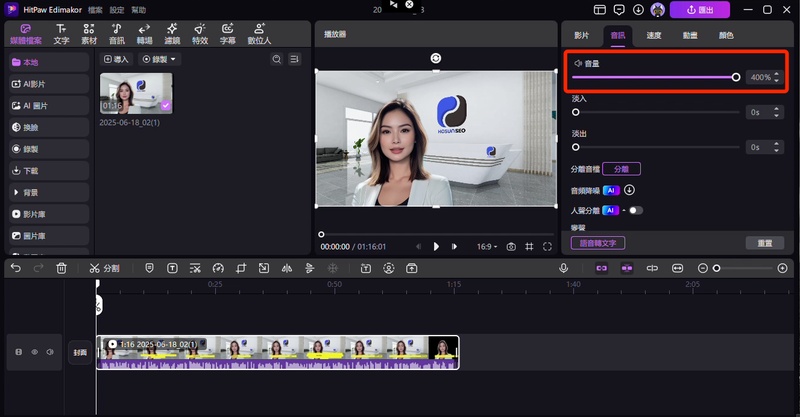
Task: Open the 字幕 (Subtitles) tab
Action: pos(228,34)
